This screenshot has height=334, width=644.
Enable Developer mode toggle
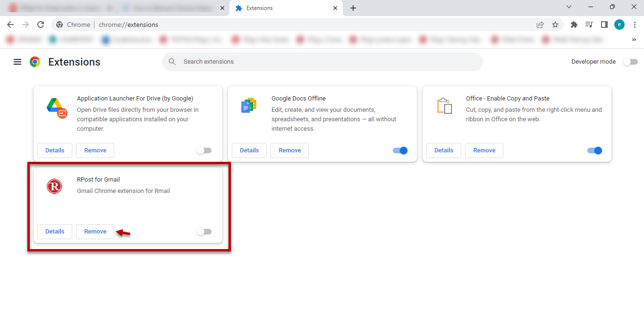(630, 62)
